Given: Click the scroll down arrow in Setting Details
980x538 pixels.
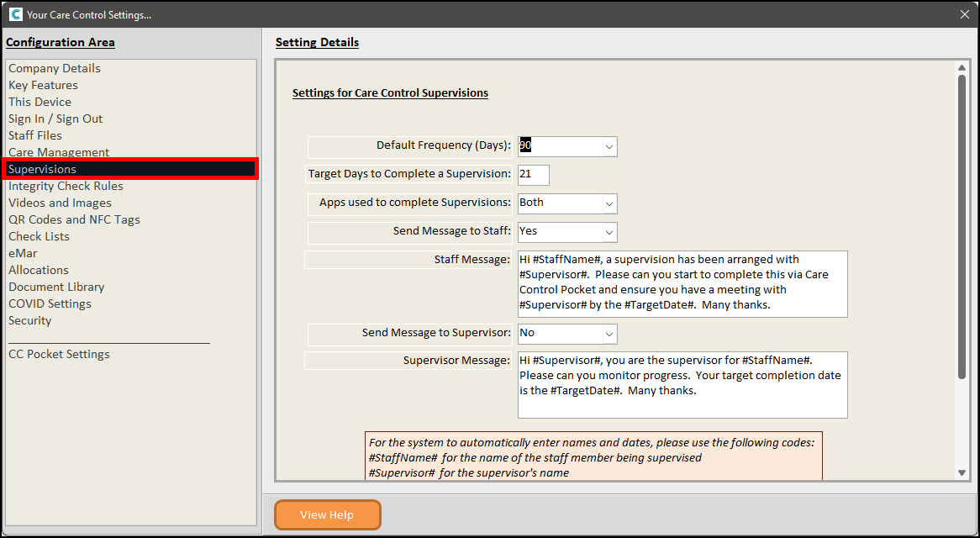Looking at the screenshot, I should (x=962, y=473).
